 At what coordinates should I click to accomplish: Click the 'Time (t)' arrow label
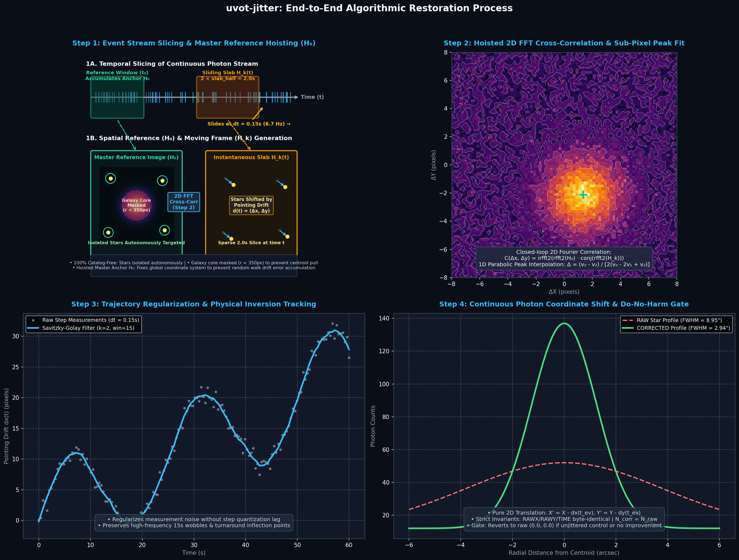coord(312,97)
